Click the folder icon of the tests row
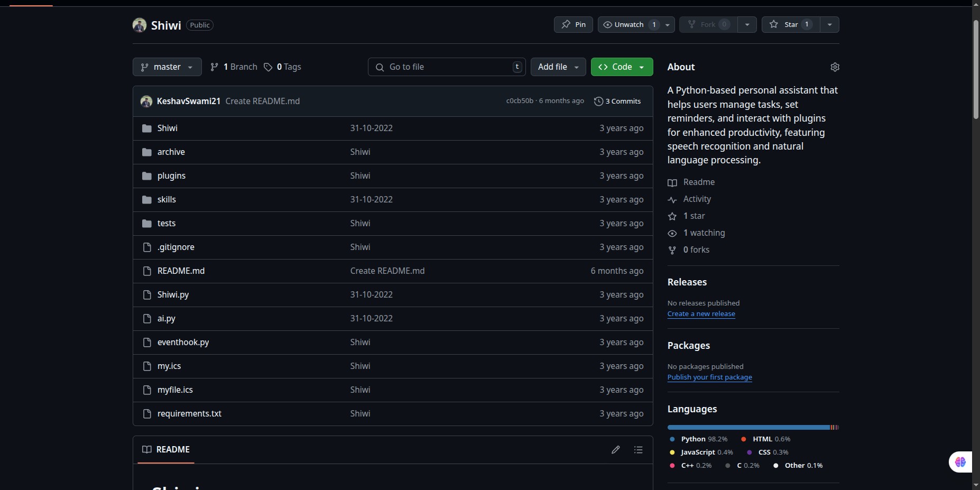Image resolution: width=980 pixels, height=490 pixels. click(x=147, y=224)
